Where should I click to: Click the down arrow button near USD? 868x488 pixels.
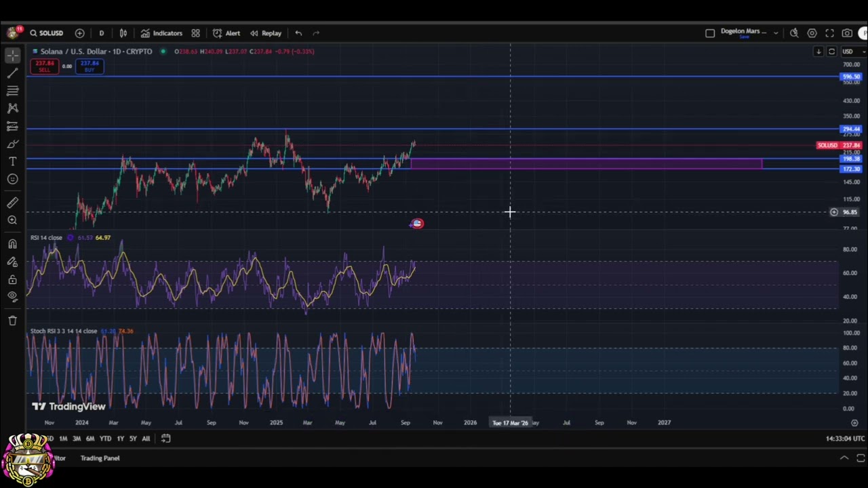[x=818, y=52]
